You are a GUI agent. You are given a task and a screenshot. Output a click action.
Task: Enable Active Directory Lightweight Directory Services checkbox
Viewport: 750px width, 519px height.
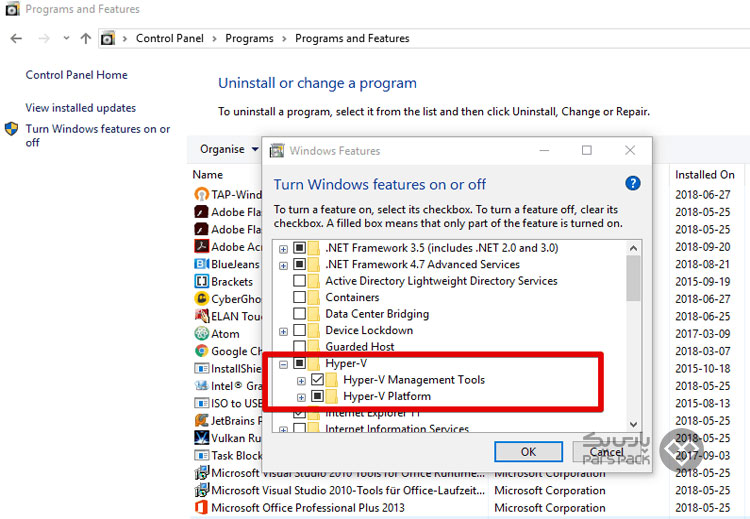point(299,281)
